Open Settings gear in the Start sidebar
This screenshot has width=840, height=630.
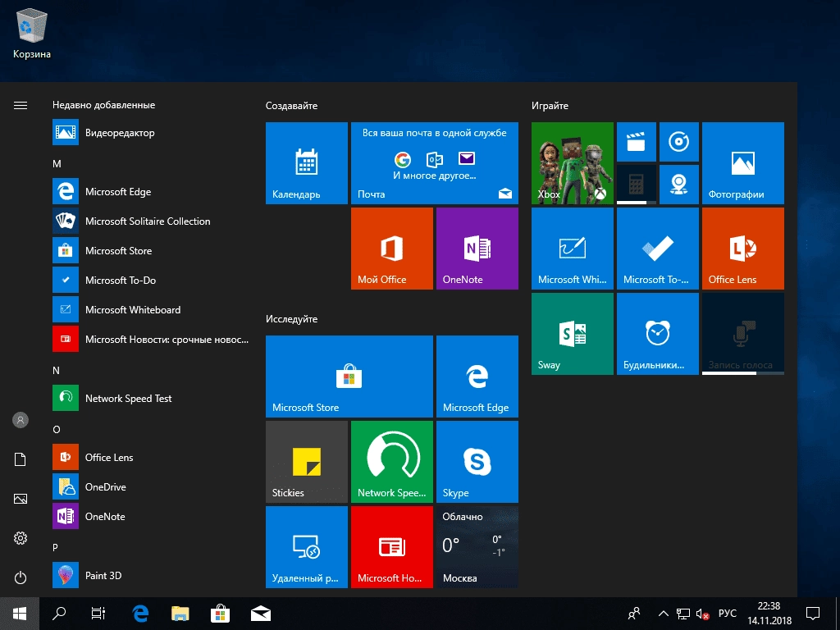[x=21, y=538]
